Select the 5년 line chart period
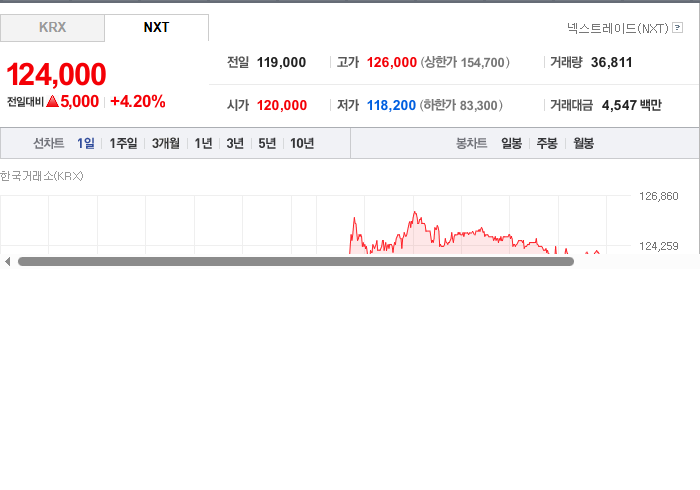The width and height of the screenshot is (700, 490). 267,143
